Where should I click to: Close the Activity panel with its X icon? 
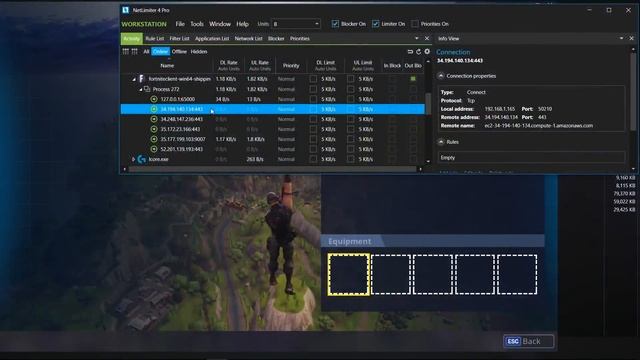pyautogui.click(x=427, y=38)
